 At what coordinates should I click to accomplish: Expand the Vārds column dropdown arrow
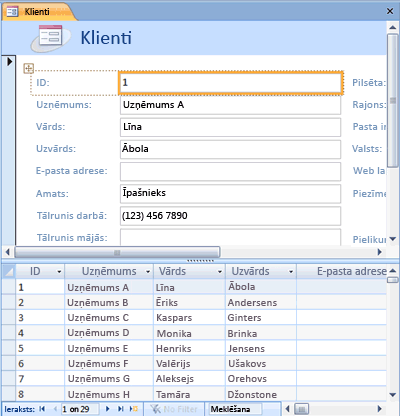coord(220,272)
